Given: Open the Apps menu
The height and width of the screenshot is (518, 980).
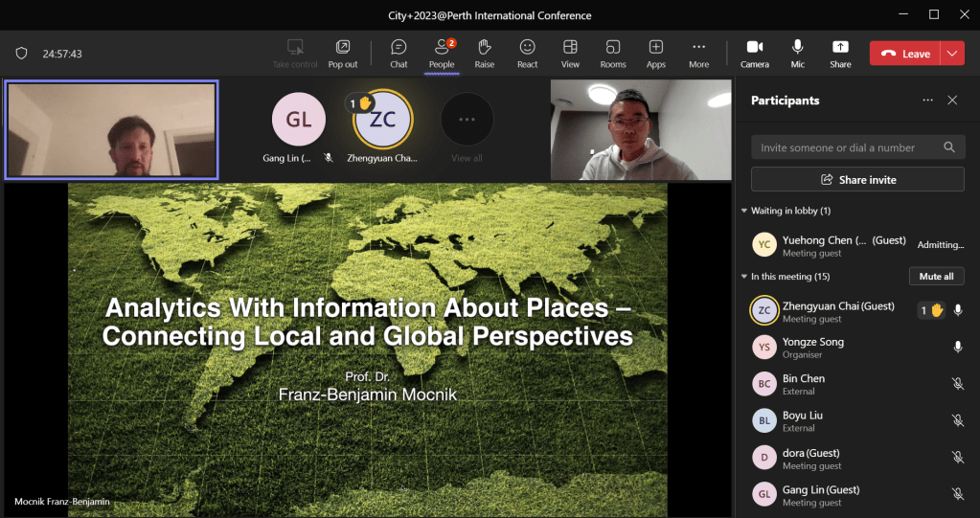Looking at the screenshot, I should pos(656,54).
